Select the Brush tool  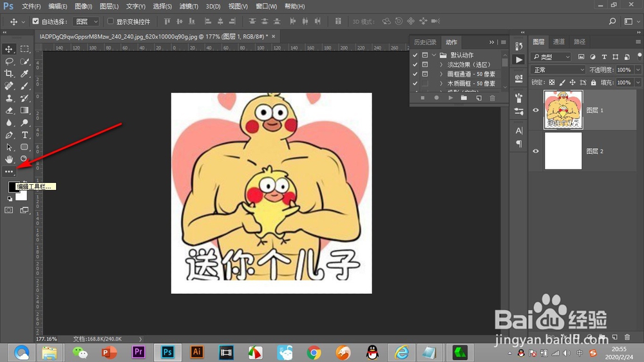[x=24, y=86]
